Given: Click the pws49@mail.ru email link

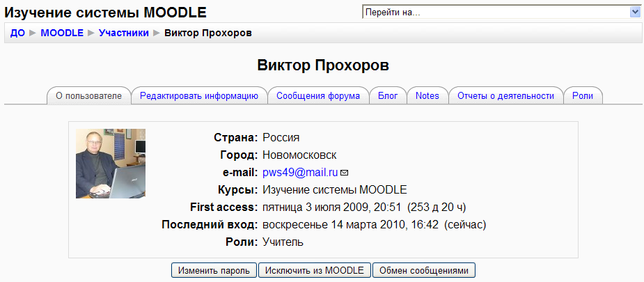Looking at the screenshot, I should [x=300, y=173].
